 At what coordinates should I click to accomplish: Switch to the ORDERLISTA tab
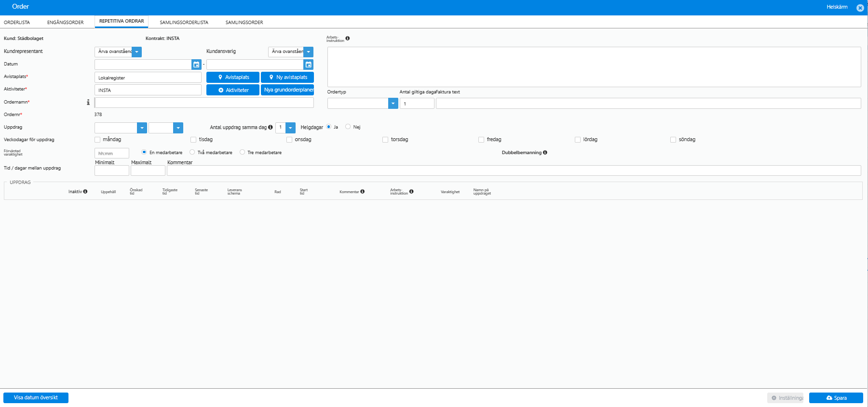click(17, 23)
